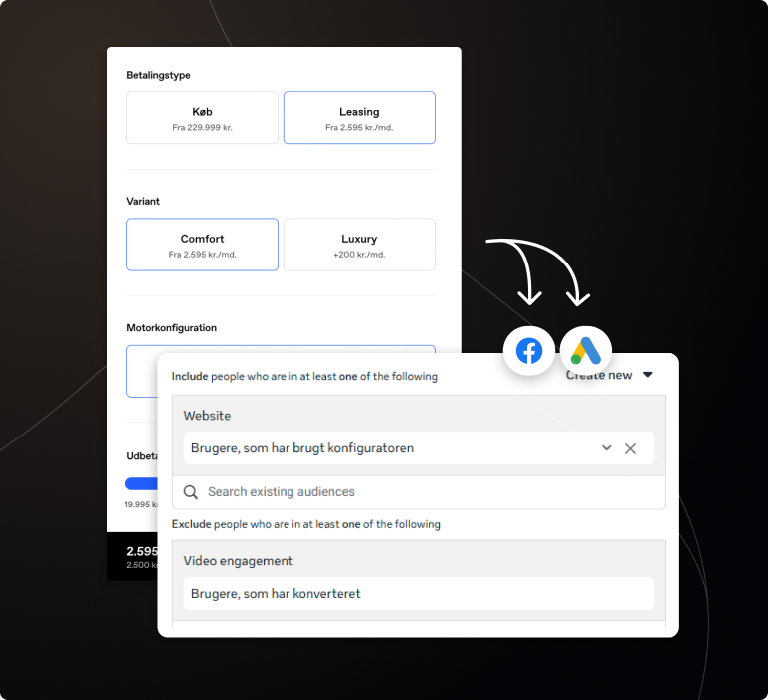Screen dimensions: 768x700
Task: Choose the Luxury variant option
Action: point(359,245)
